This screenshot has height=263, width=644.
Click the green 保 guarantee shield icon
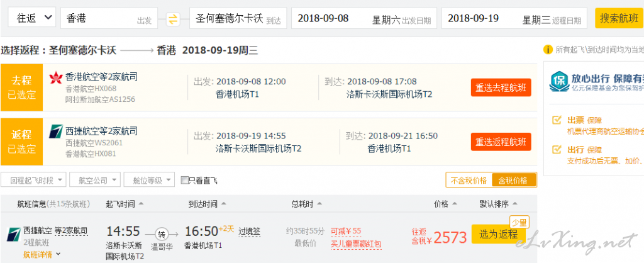click(x=558, y=82)
